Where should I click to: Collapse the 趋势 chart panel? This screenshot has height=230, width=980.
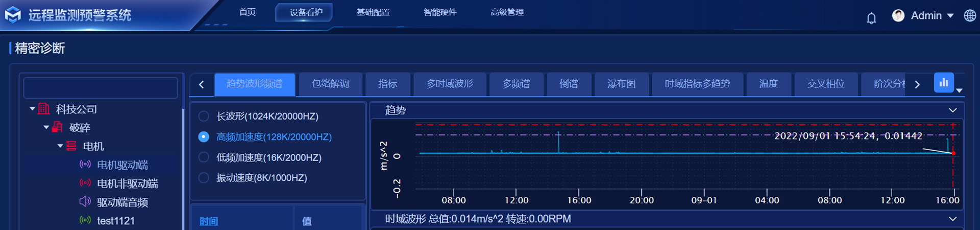(952, 110)
